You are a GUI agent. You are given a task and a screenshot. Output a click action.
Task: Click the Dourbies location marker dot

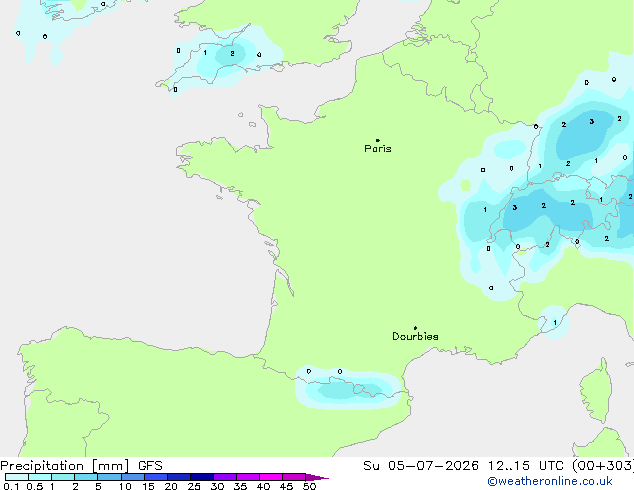(415, 328)
